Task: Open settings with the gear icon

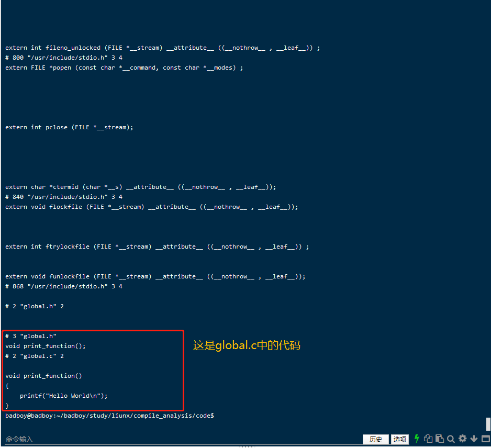Action: 463,438
